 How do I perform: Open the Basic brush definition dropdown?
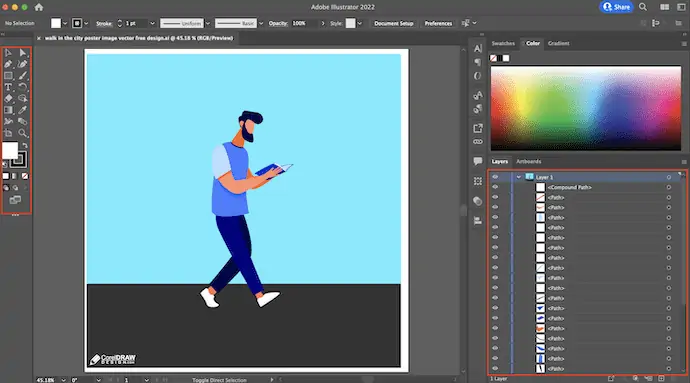(261, 23)
